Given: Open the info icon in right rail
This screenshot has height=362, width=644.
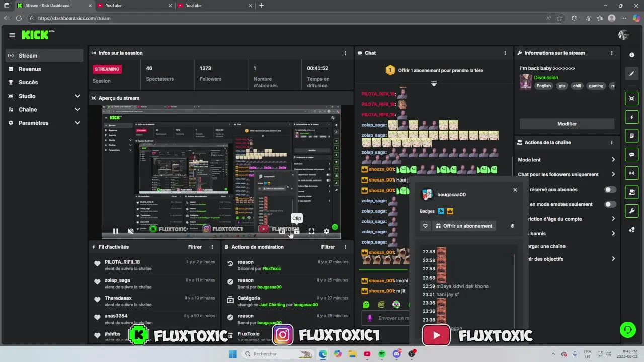Looking at the screenshot, I should pyautogui.click(x=632, y=55).
